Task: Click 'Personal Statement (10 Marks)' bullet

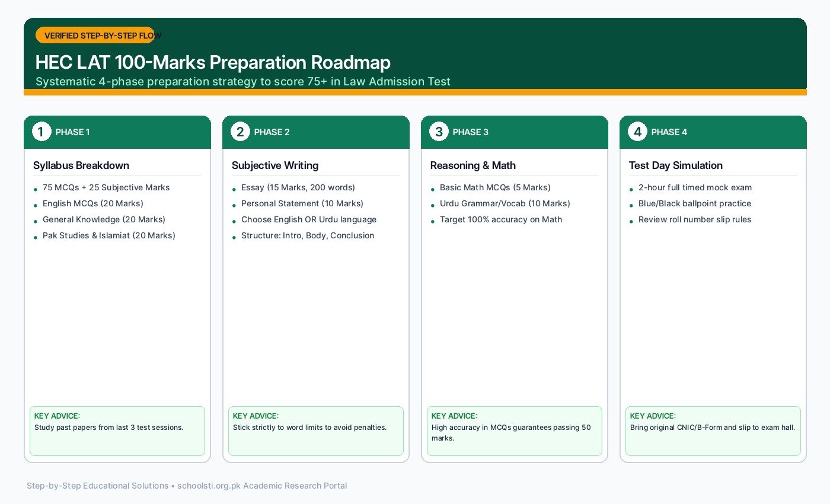Action: [302, 203]
